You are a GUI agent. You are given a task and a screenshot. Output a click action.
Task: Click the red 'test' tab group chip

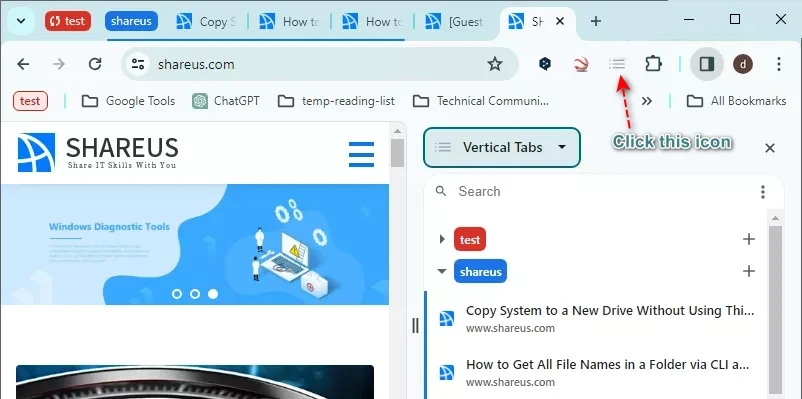tap(68, 21)
